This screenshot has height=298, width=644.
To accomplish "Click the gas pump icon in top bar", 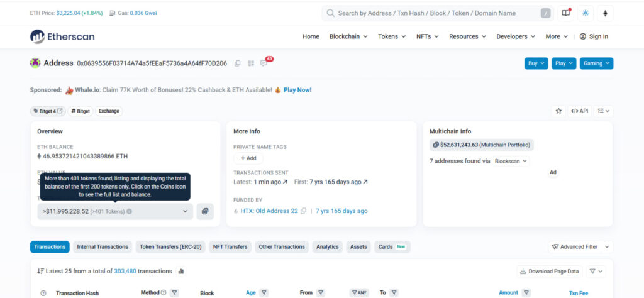I will (113, 13).
